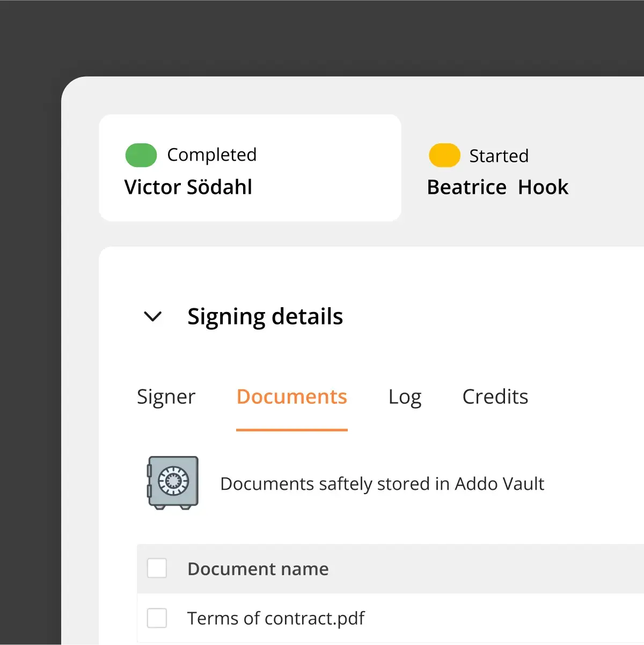Click the Document name column header
The height and width of the screenshot is (645, 644).
point(258,569)
